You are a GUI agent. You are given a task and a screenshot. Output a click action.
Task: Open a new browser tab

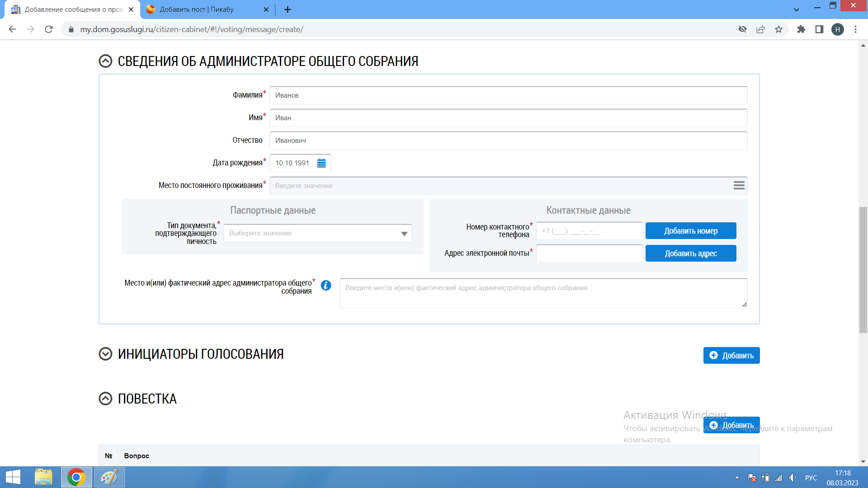(x=288, y=9)
